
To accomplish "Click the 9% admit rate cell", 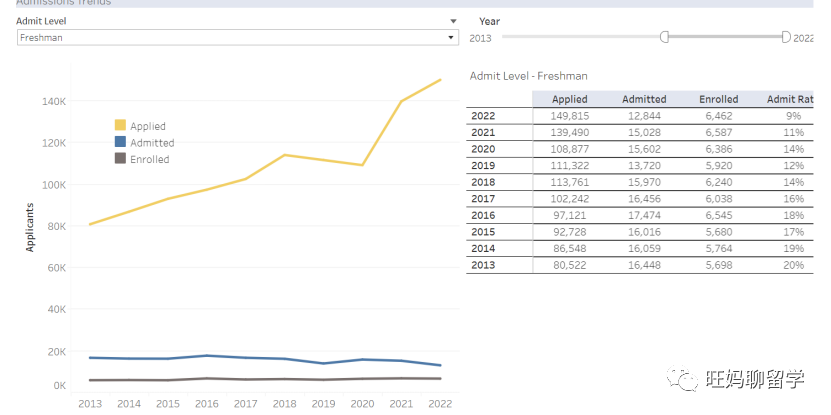I will click(794, 116).
